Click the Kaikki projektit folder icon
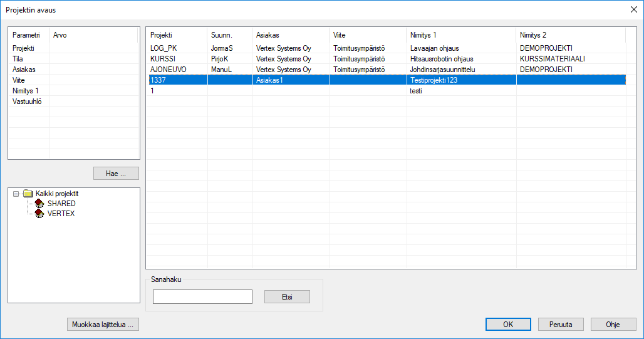The height and width of the screenshot is (339, 644). coord(28,194)
